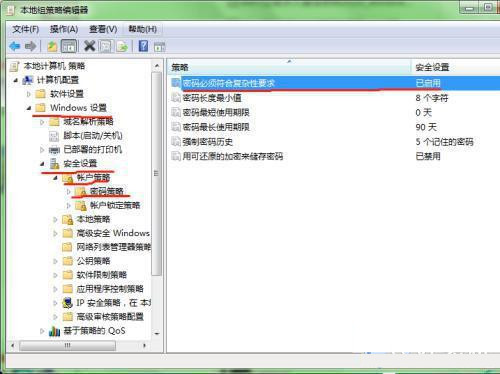Select 网络列表管理器策略 tree item
This screenshot has height=374, width=500.
tap(113, 247)
